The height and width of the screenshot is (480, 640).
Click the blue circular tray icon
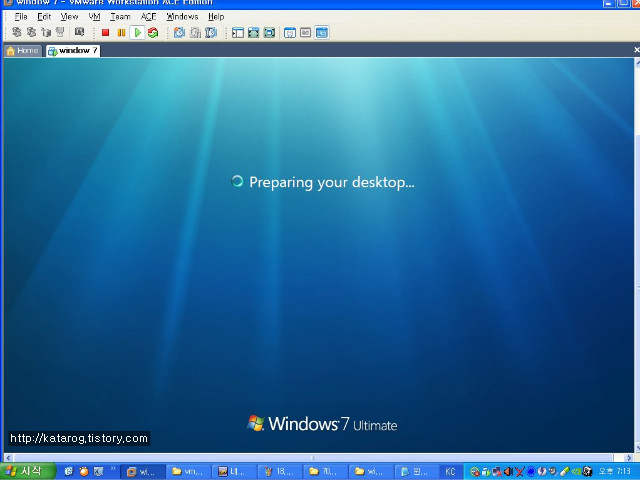click(x=531, y=472)
